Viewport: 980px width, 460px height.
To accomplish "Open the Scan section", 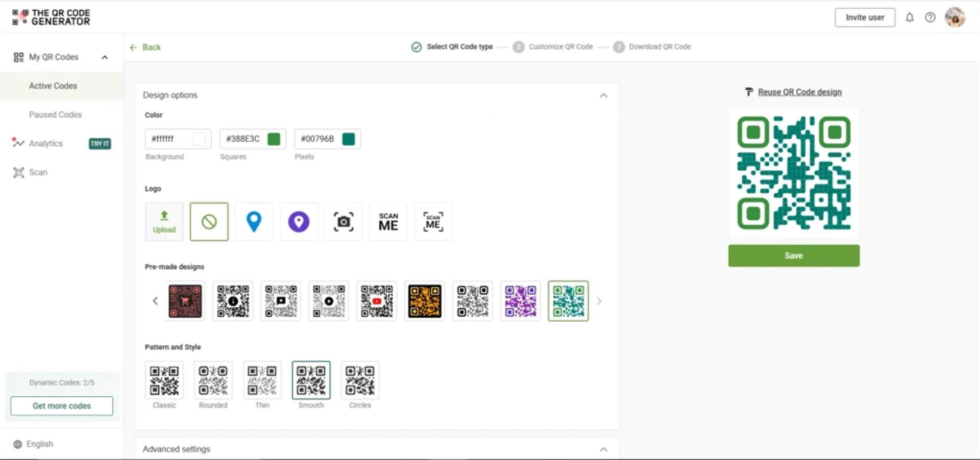I will click(31, 172).
